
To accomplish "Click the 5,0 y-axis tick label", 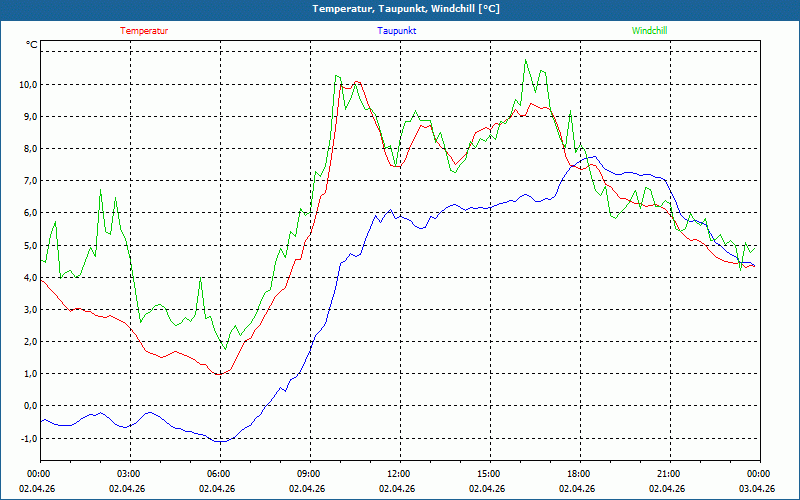I will tap(28, 246).
